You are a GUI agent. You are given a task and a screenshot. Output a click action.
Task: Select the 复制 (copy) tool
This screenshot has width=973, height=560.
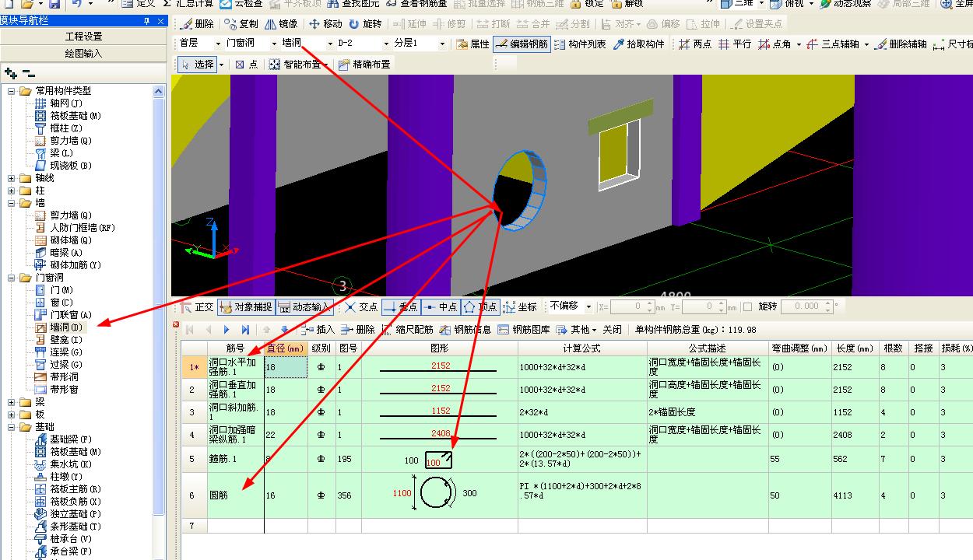(241, 24)
